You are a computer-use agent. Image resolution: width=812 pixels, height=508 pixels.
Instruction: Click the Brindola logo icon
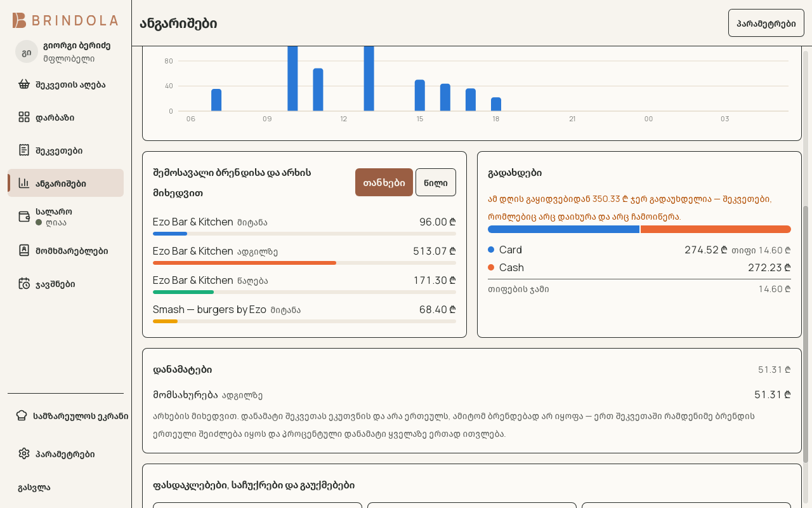pyautogui.click(x=20, y=20)
